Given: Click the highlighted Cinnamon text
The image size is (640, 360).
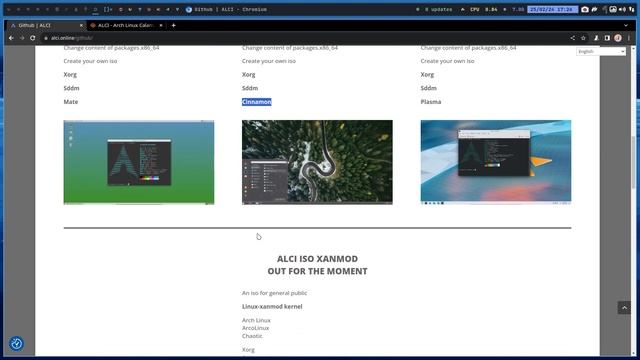Looking at the screenshot, I should [257, 102].
